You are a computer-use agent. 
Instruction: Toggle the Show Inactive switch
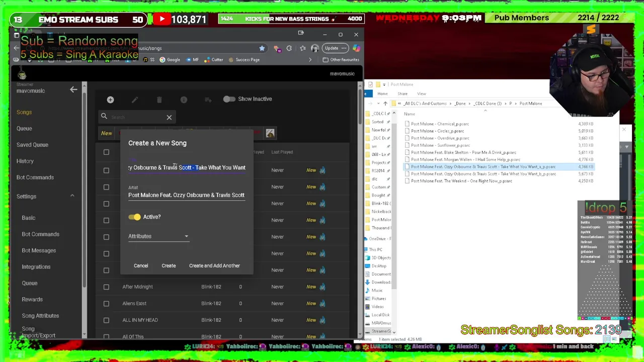coord(229,99)
